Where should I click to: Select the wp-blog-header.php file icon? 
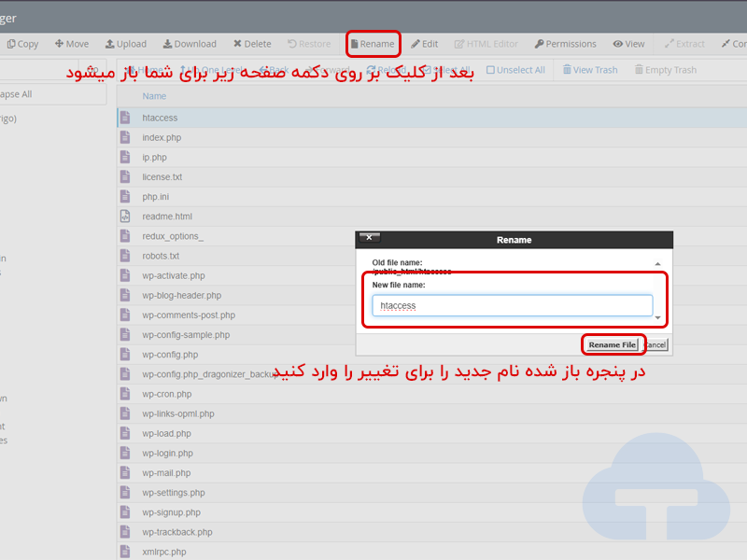[x=125, y=295]
